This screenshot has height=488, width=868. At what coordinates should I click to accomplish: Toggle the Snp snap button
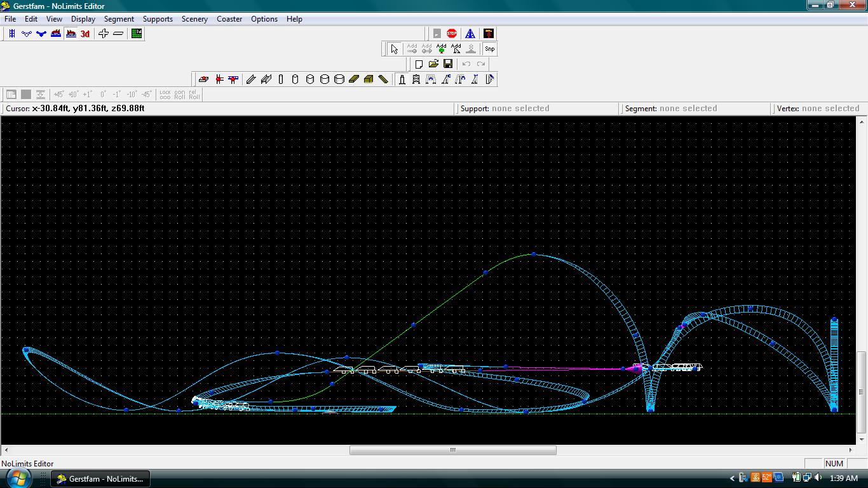489,49
